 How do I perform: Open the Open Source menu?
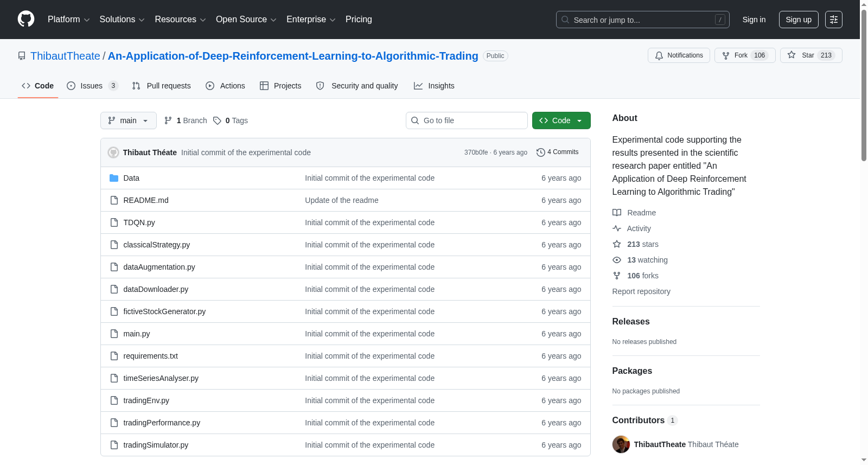(x=246, y=20)
